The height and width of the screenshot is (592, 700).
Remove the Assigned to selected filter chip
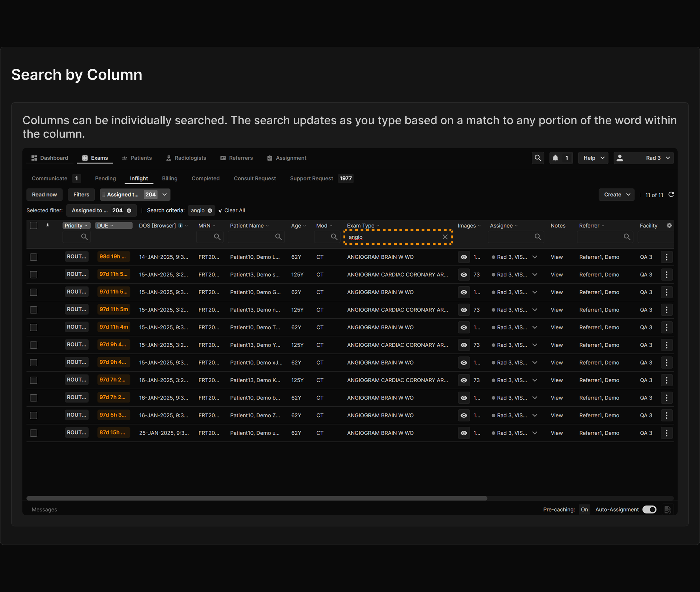point(129,210)
